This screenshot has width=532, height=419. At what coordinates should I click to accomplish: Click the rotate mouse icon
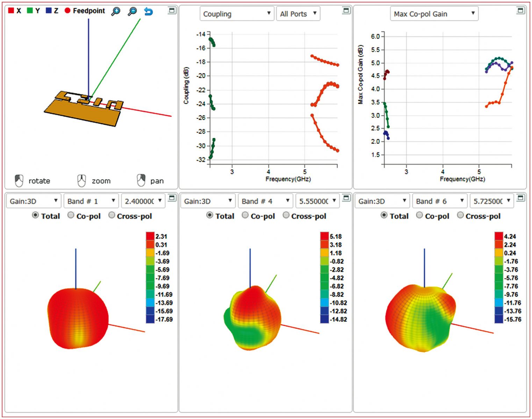[x=19, y=181]
